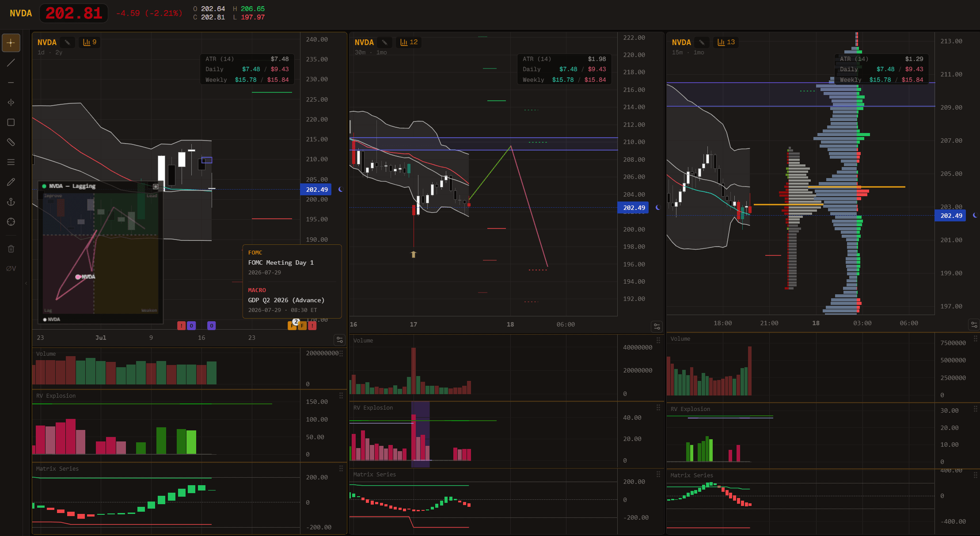Screen dimensions: 980x536
Task: Grab the 30m Matrix Series pane handle
Action: [x=658, y=474]
